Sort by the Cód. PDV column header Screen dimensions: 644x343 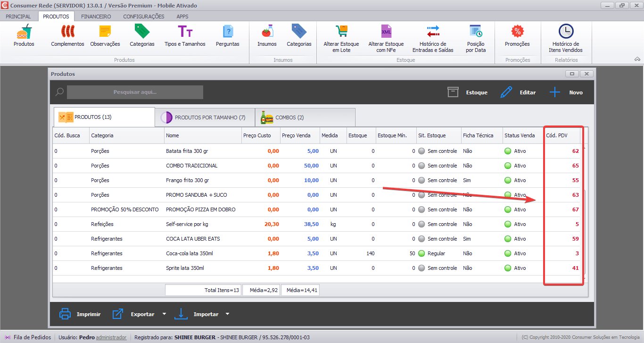pos(562,135)
